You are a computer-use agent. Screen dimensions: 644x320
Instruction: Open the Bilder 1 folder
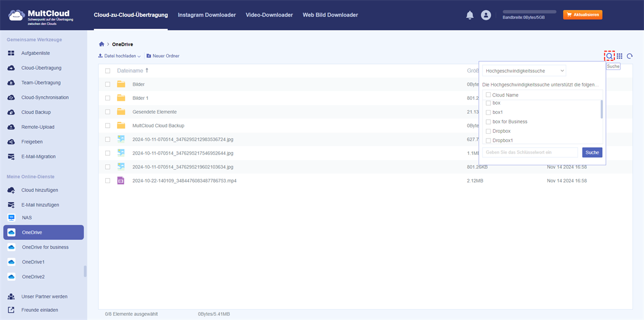click(x=141, y=98)
